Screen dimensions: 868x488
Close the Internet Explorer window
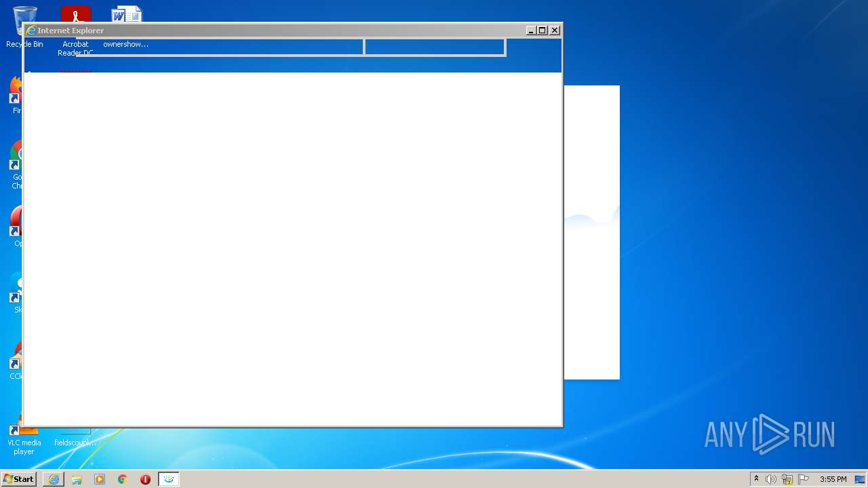(x=555, y=30)
